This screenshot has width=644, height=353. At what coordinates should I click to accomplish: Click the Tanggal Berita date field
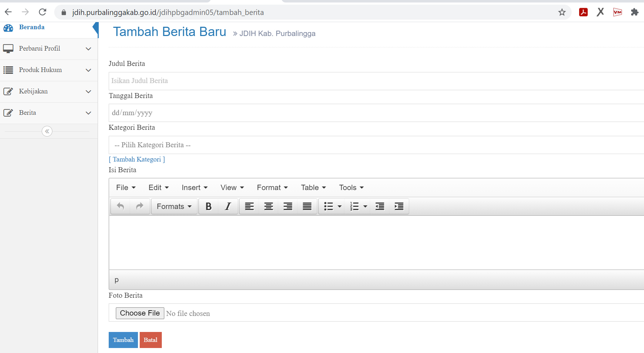(376, 113)
